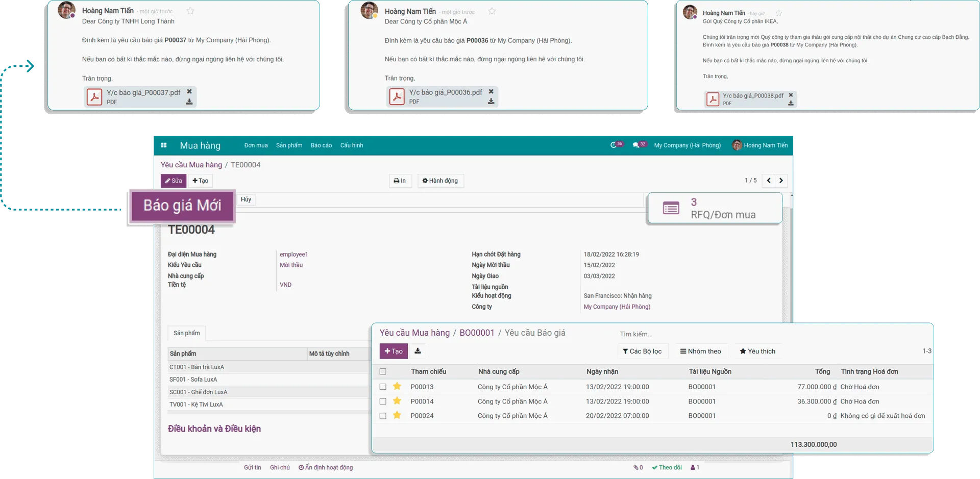The image size is (980, 479).
Task: Select the Sản phẩm tab in the form
Action: point(187,333)
